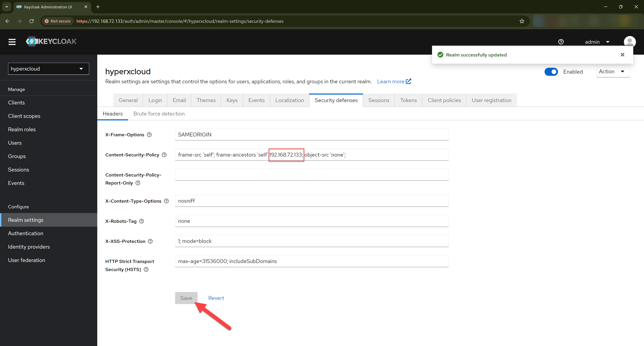Screen dimensions: 644x346
Task: Select the Security defenses tab
Action: coord(336,100)
